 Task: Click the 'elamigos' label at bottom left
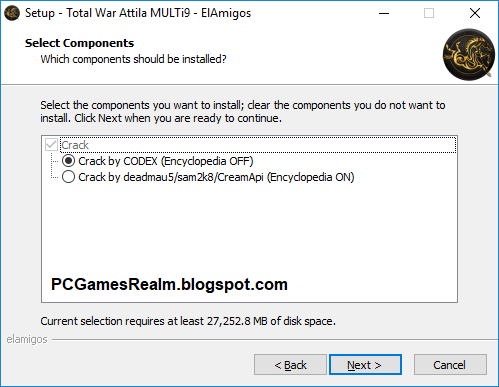(x=27, y=339)
